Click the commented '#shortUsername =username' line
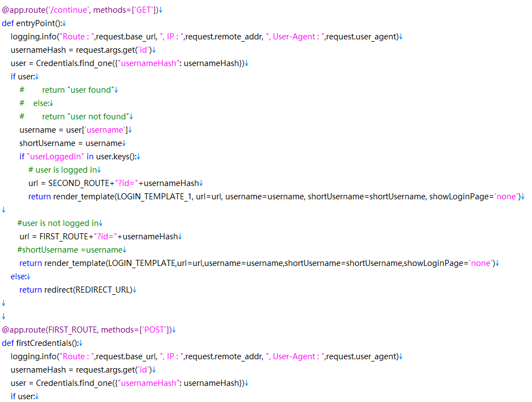This screenshot has width=532, height=402. point(69,250)
